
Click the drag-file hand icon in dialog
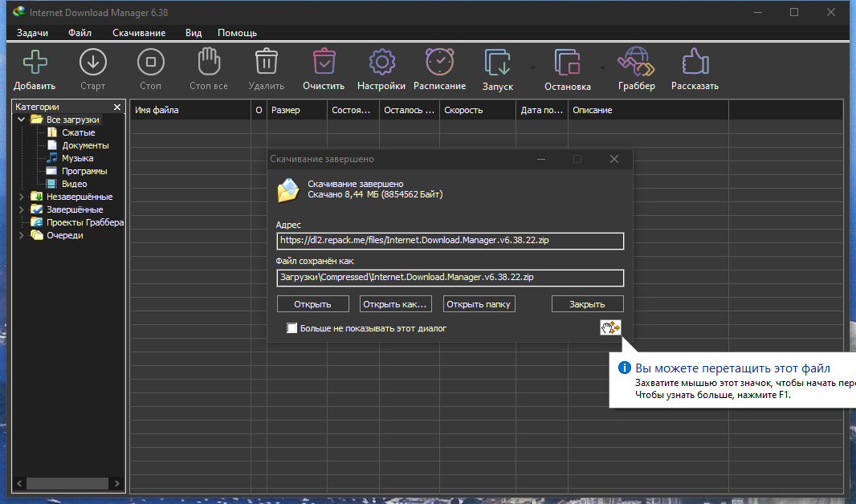tap(611, 327)
